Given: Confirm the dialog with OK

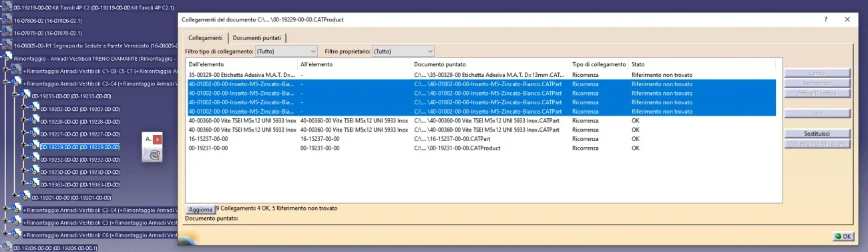Looking at the screenshot, I should [843, 236].
